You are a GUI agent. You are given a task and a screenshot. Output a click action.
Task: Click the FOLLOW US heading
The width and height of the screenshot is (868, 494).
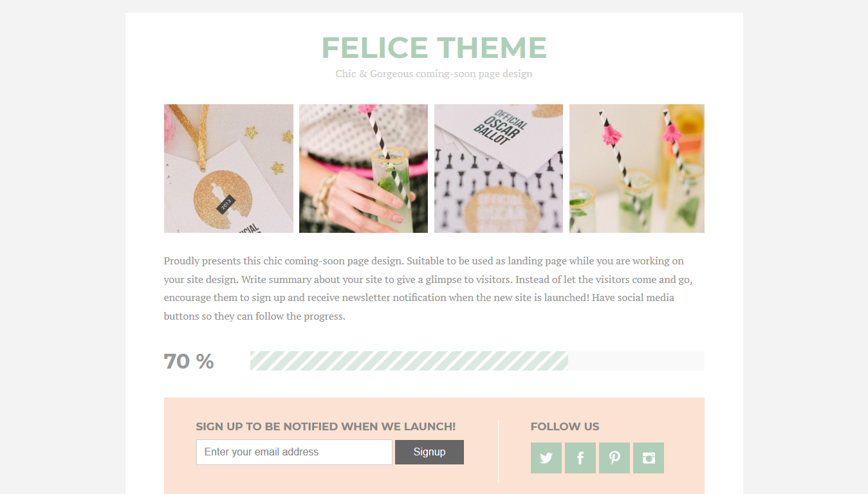point(565,426)
